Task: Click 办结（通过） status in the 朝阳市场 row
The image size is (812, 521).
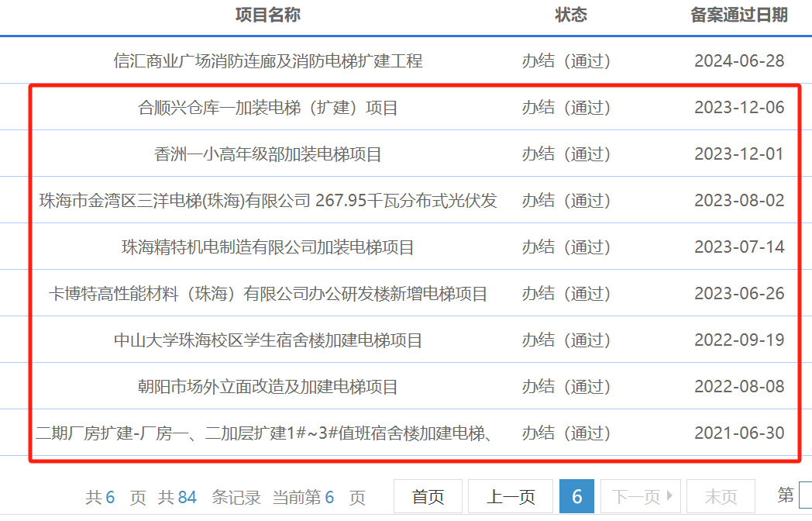Action: [x=566, y=387]
